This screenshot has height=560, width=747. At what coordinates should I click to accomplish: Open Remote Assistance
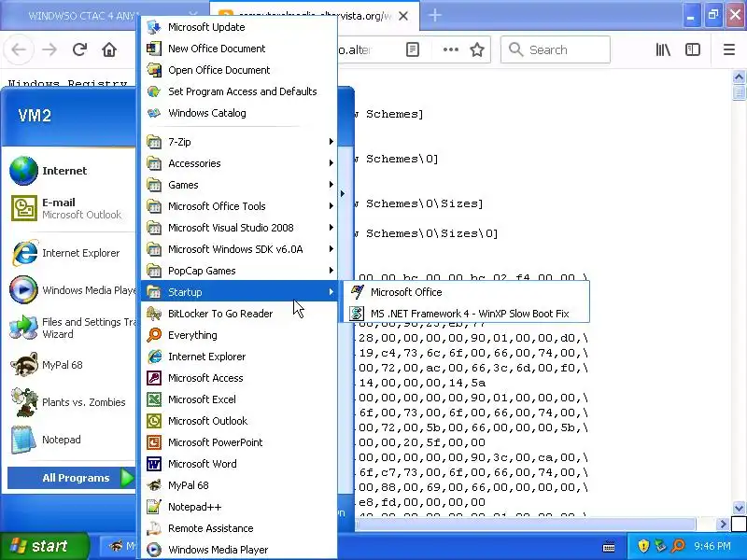click(x=239, y=528)
